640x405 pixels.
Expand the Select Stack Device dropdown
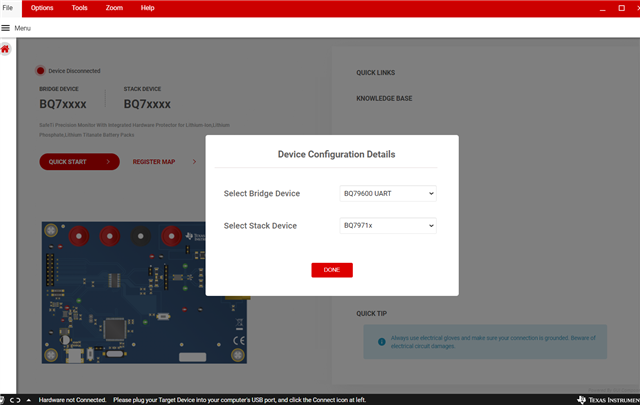388,225
